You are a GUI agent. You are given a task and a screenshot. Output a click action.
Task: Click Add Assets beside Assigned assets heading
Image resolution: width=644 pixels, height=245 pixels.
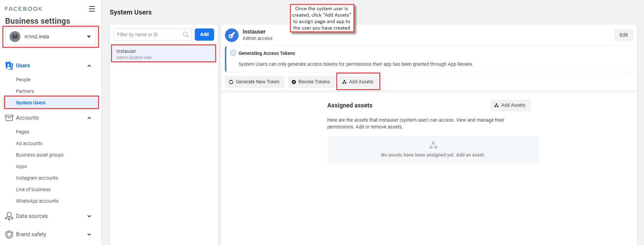click(x=510, y=105)
